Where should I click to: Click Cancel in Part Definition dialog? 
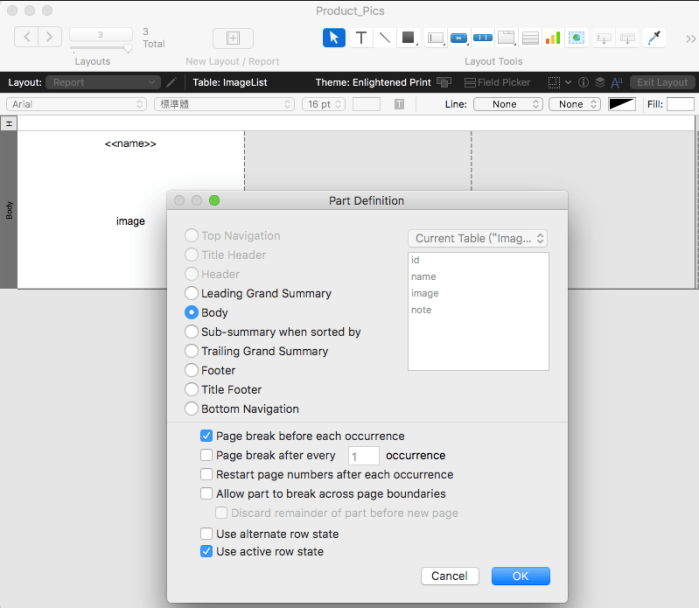(449, 576)
